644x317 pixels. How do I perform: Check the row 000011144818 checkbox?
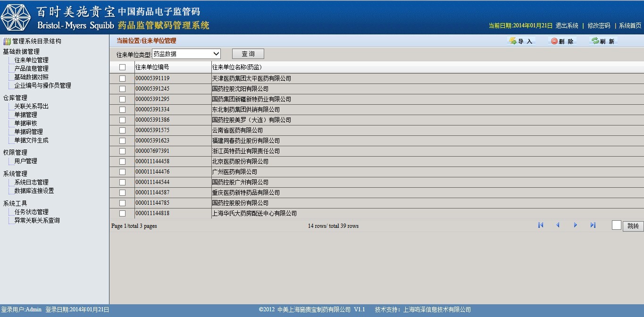click(122, 213)
